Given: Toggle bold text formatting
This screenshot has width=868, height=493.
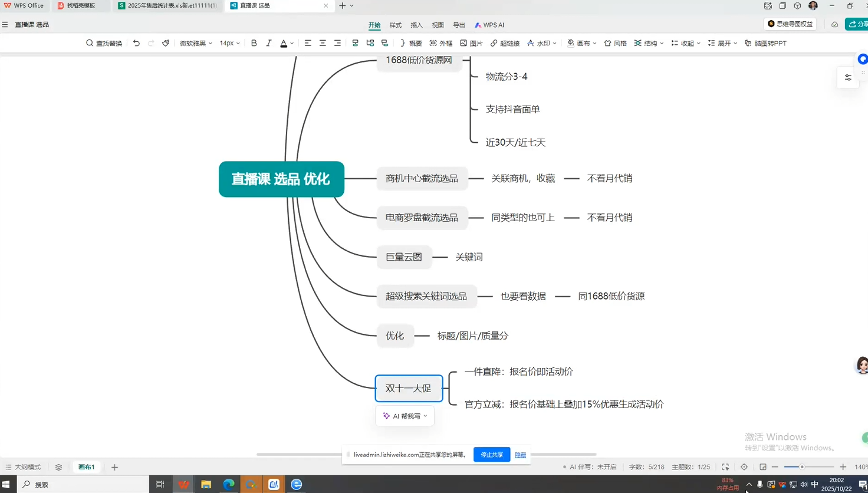Looking at the screenshot, I should 254,43.
